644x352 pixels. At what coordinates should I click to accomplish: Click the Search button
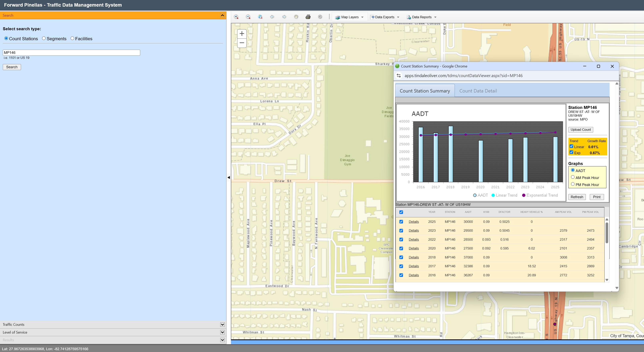[x=12, y=67]
